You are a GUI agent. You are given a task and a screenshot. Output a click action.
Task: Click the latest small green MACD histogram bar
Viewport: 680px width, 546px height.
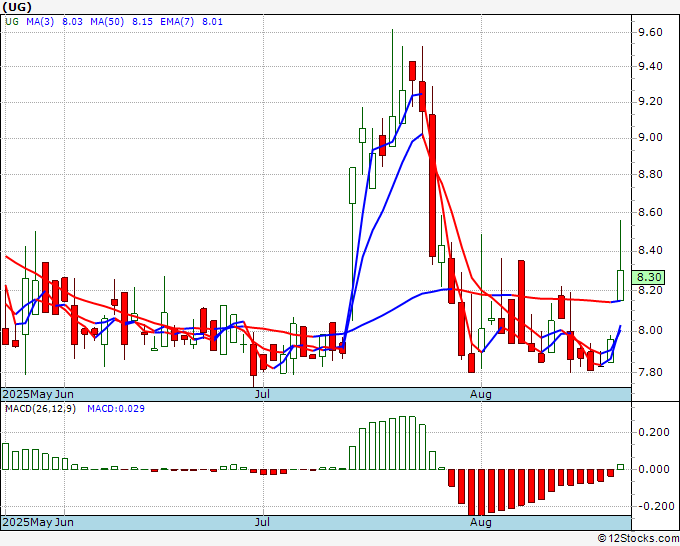pyautogui.click(x=620, y=467)
